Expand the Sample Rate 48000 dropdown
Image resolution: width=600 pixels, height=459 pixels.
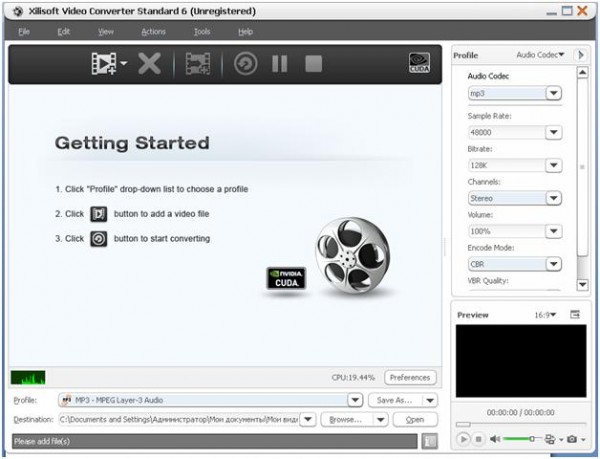pyautogui.click(x=553, y=132)
